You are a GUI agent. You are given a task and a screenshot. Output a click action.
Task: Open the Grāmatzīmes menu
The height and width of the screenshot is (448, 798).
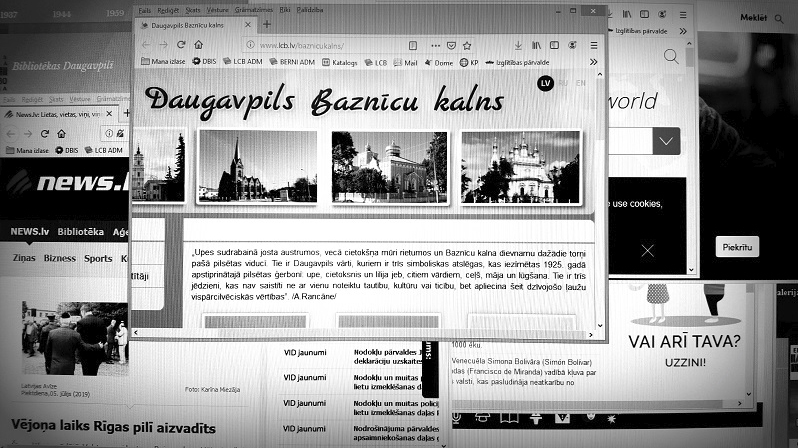click(x=253, y=10)
